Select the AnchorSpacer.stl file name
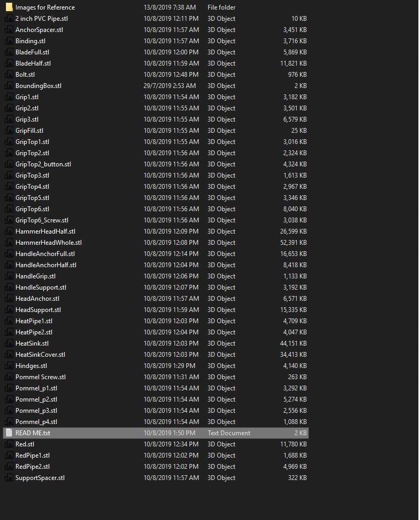This screenshot has height=520, width=420. (x=39, y=30)
